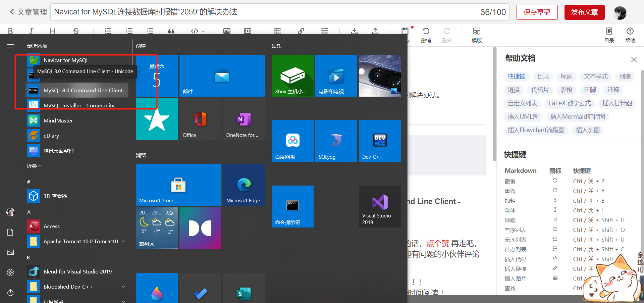Insert unordered list from toolbar

click(108, 31)
